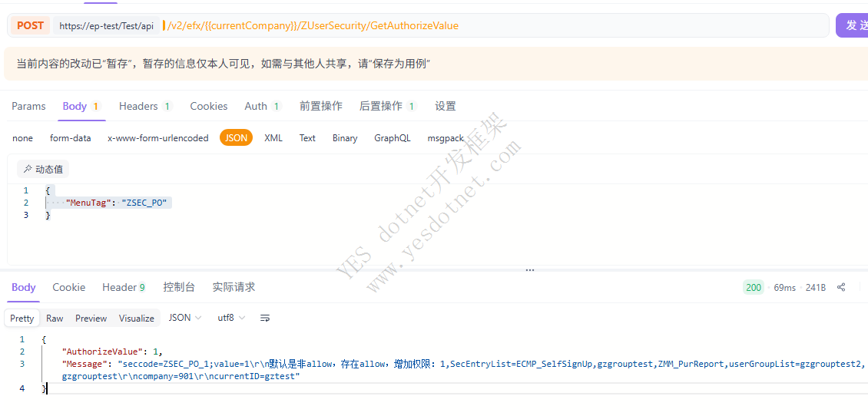The height and width of the screenshot is (416, 868).
Task: Open the Params tab
Action: tap(28, 106)
